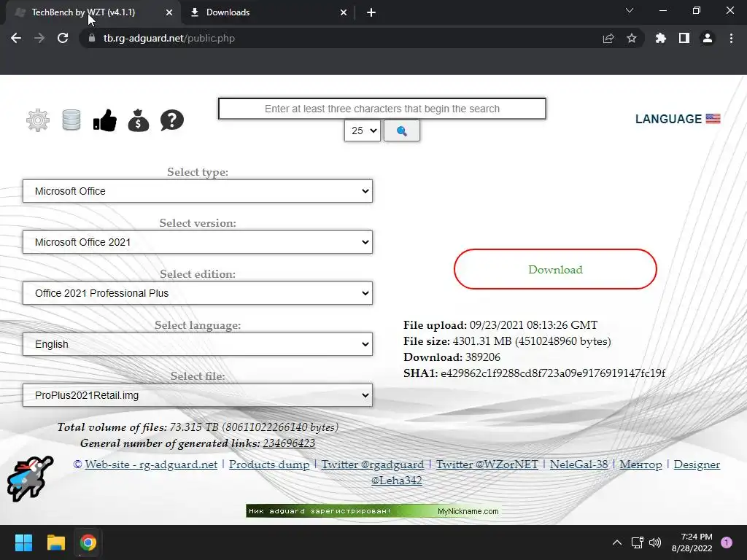Open the Windows Start menu
The width and height of the screenshot is (747, 560).
click(23, 542)
